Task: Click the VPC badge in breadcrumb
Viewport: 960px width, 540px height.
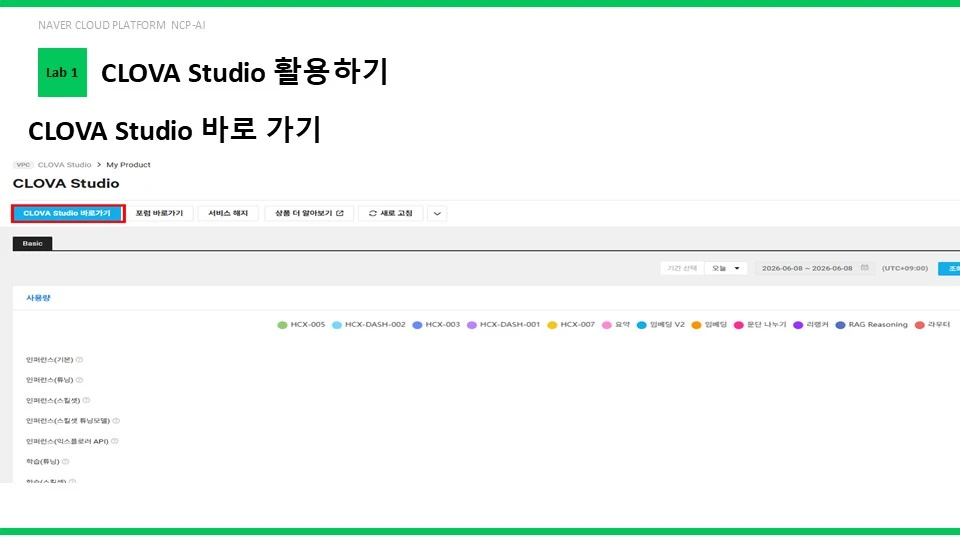Action: click(23, 165)
